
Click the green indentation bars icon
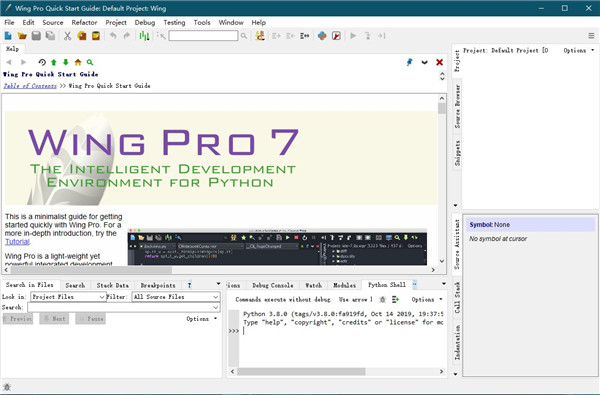(x=144, y=36)
